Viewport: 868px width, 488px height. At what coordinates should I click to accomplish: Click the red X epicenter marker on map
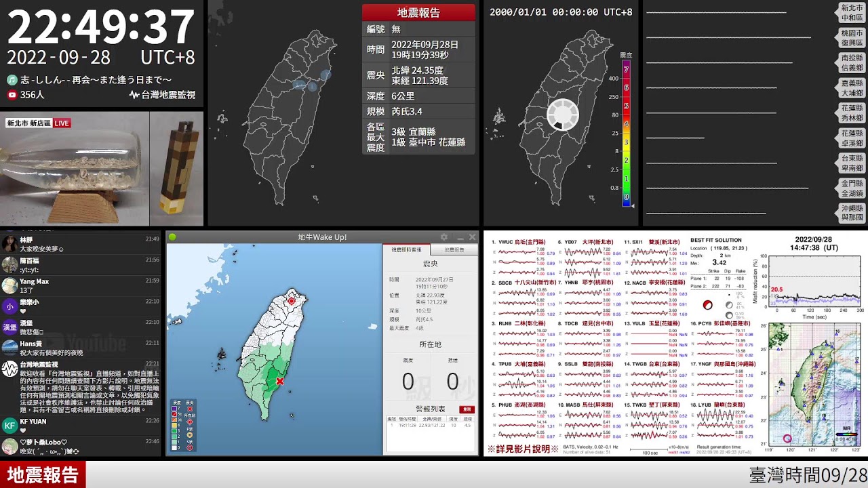(x=279, y=382)
